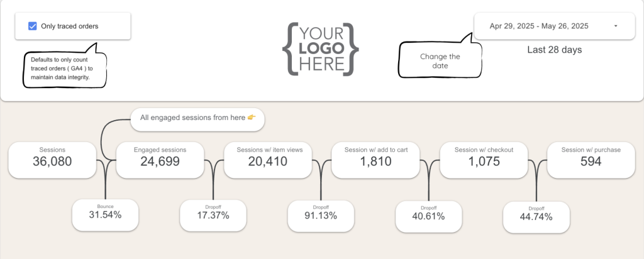
Task: Open the date range dropdown arrow
Action: click(x=615, y=26)
